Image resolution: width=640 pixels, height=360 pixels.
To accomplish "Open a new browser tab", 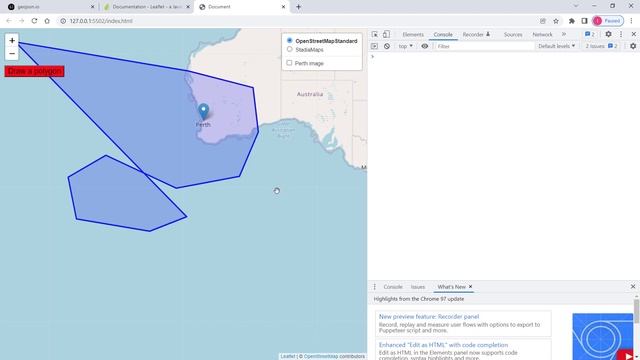I will point(298,7).
